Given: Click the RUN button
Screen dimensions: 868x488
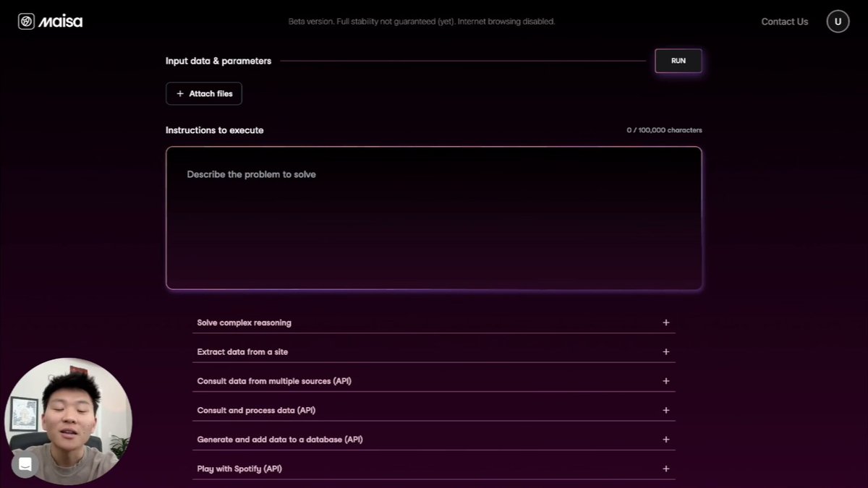Looking at the screenshot, I should click(x=678, y=61).
